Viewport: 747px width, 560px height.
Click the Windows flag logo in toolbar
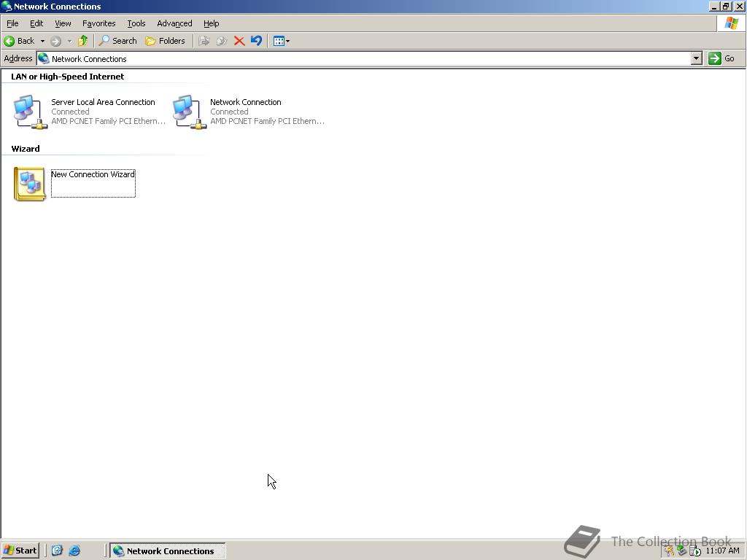coord(731,23)
